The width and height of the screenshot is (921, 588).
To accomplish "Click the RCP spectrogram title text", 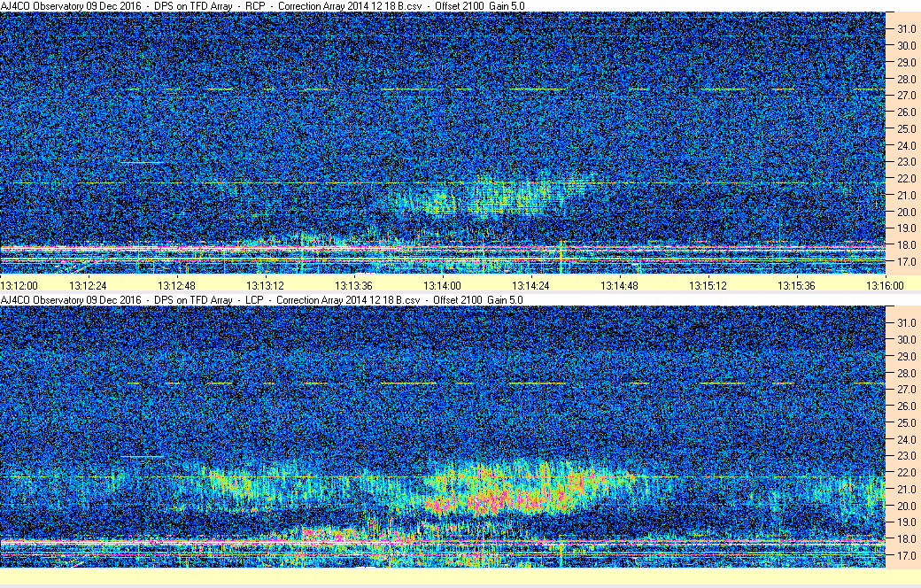I will point(262,6).
